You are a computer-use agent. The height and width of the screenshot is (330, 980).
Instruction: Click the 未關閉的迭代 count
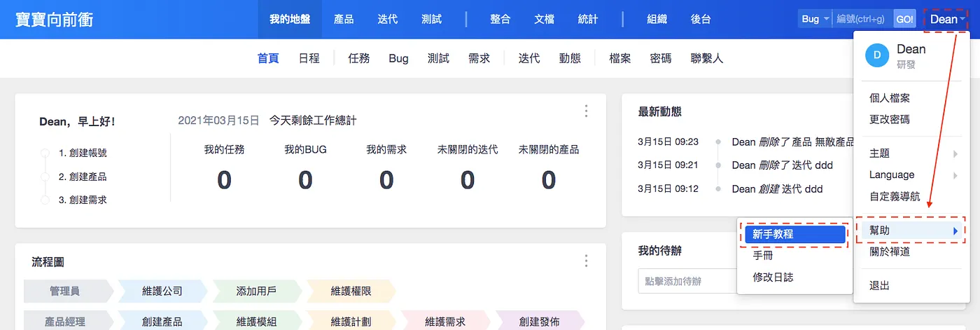tap(468, 180)
